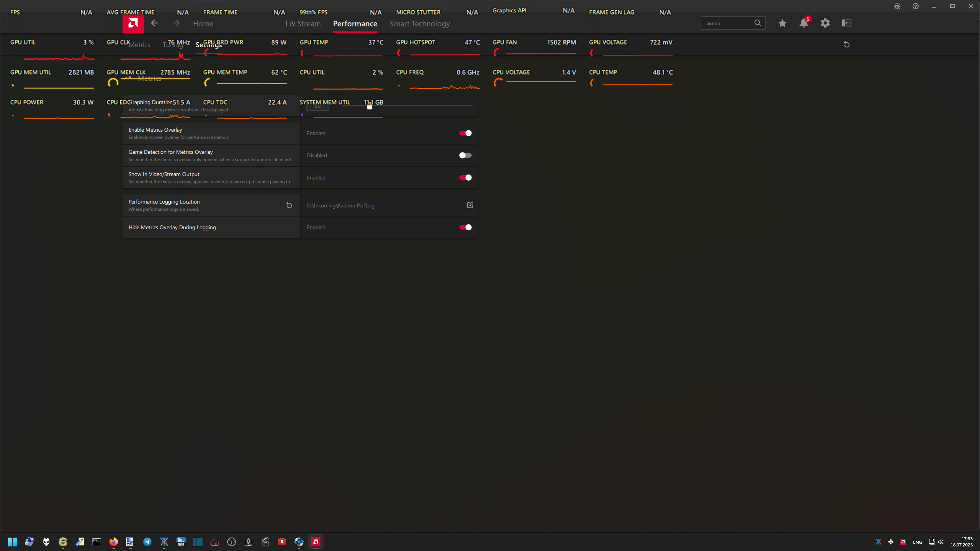Click into the Search field

point(727,23)
